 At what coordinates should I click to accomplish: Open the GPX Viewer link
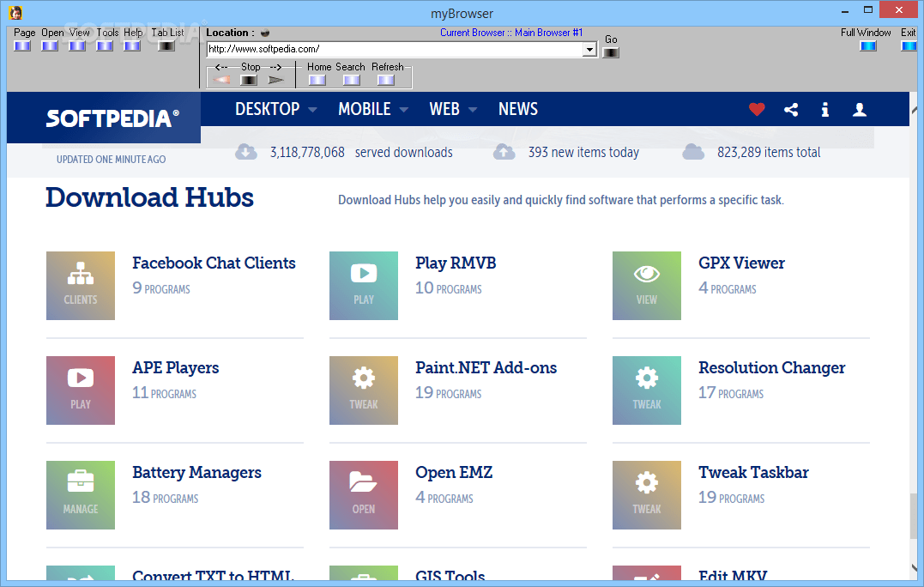coord(741,263)
